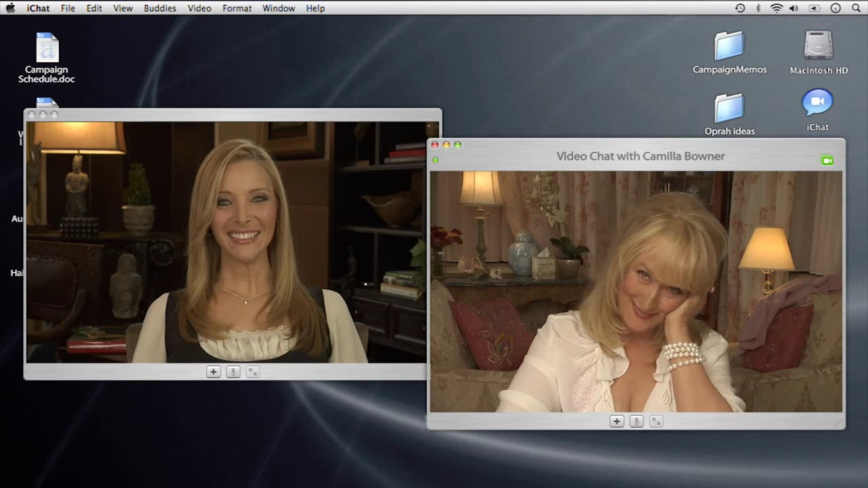Select the CampaignMemos folder icon
The width and height of the screenshot is (868, 488).
[730, 46]
